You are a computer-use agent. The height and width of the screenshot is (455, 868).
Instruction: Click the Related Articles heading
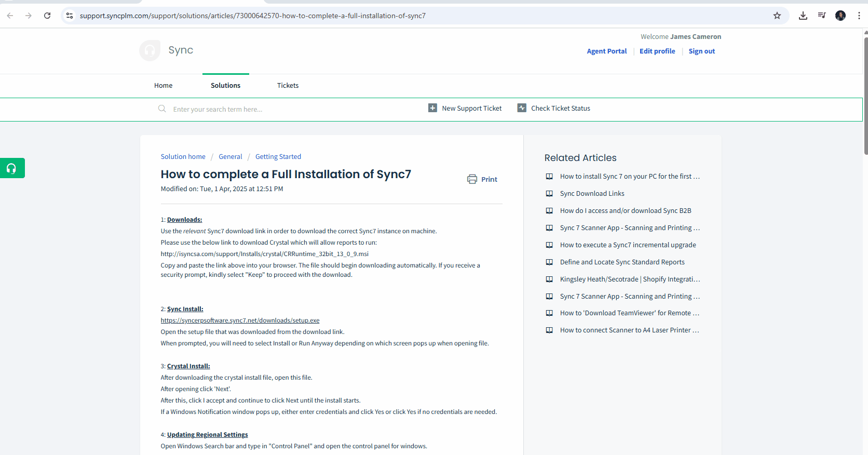(x=580, y=158)
